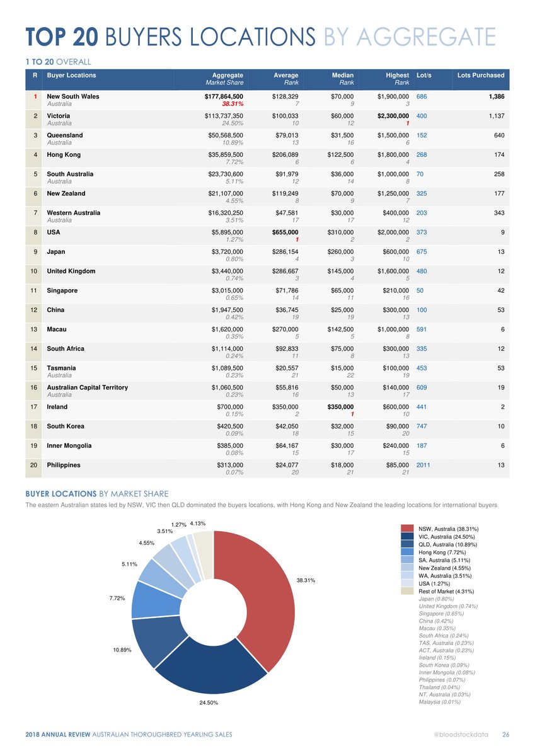Click the Ireland row name
Viewport: 535px width, 756px height.
tap(57, 407)
